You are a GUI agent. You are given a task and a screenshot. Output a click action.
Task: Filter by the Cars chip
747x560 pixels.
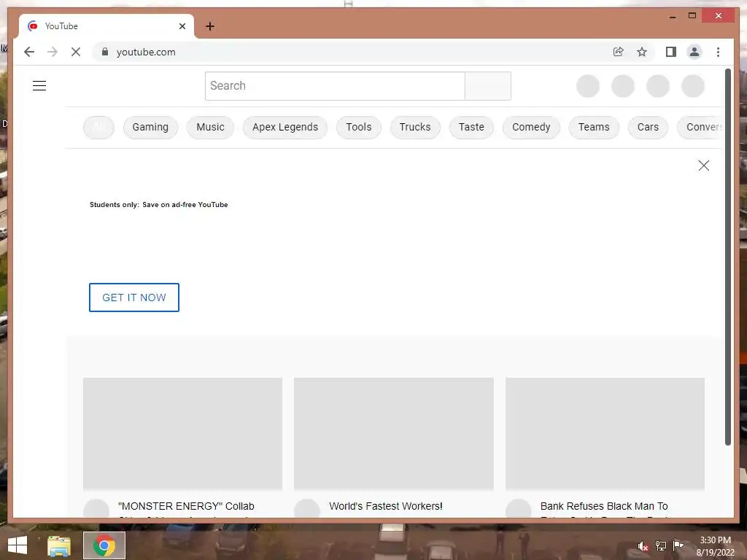648,127
